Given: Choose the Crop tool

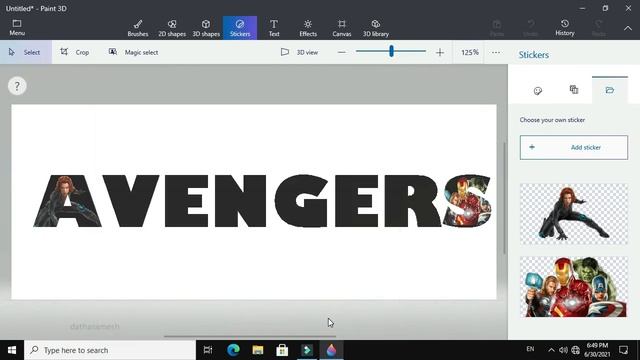Looking at the screenshot, I should coord(75,52).
